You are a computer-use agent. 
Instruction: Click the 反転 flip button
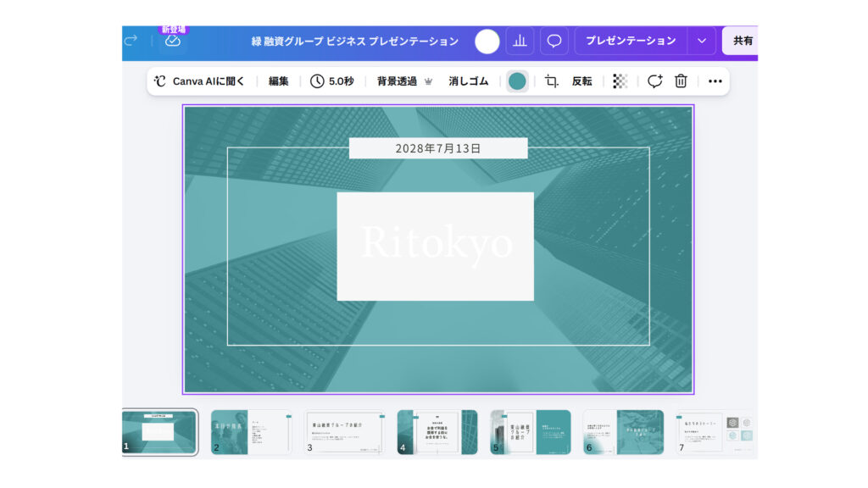coord(581,81)
